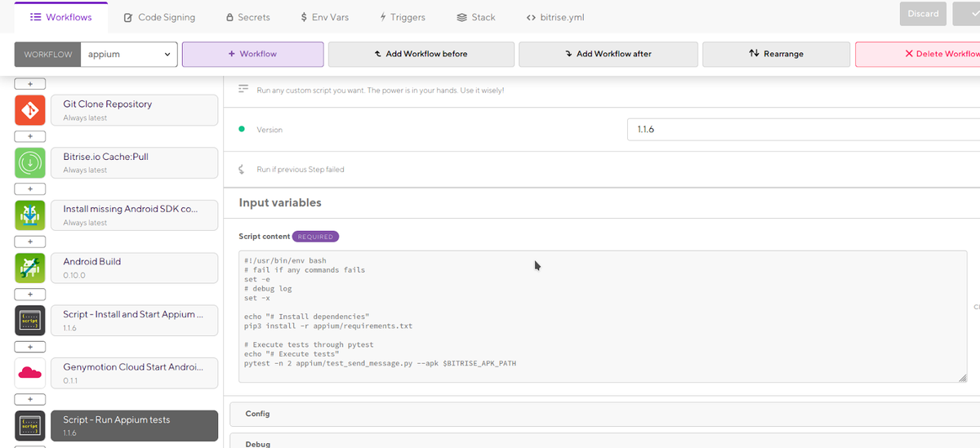The height and width of the screenshot is (448, 980).
Task: Click the green Version status dot
Action: click(x=242, y=129)
